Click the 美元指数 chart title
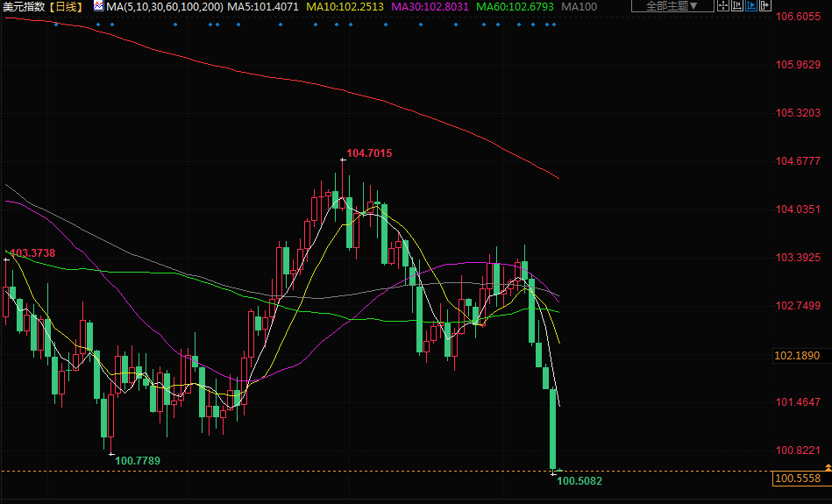The width and height of the screenshot is (832, 504). point(23,7)
